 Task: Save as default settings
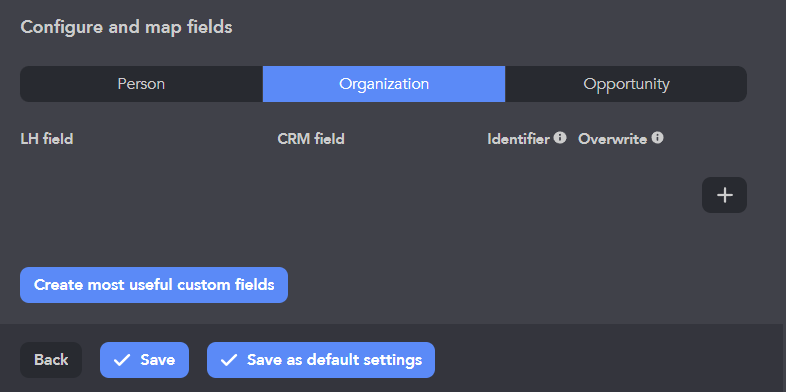click(x=321, y=360)
